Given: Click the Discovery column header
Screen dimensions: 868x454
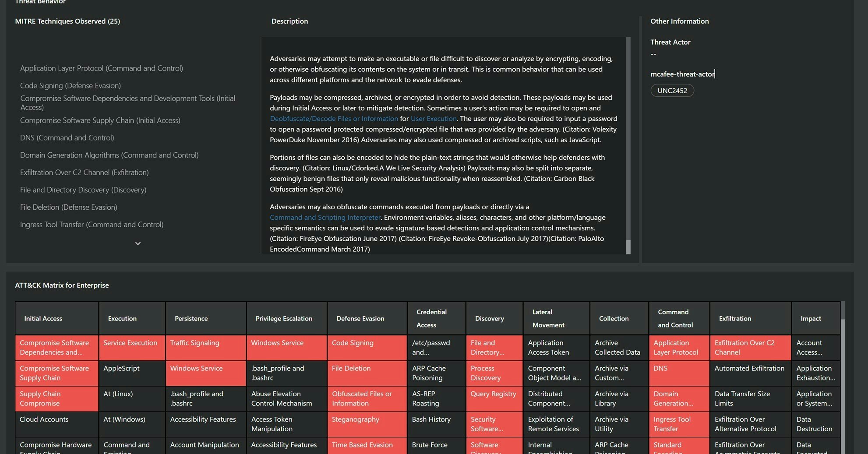Looking at the screenshot, I should tap(494, 318).
